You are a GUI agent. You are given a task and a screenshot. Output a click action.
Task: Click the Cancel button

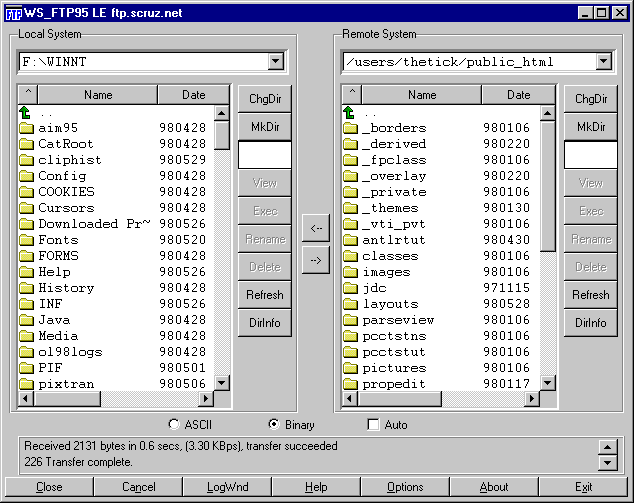tap(138, 487)
